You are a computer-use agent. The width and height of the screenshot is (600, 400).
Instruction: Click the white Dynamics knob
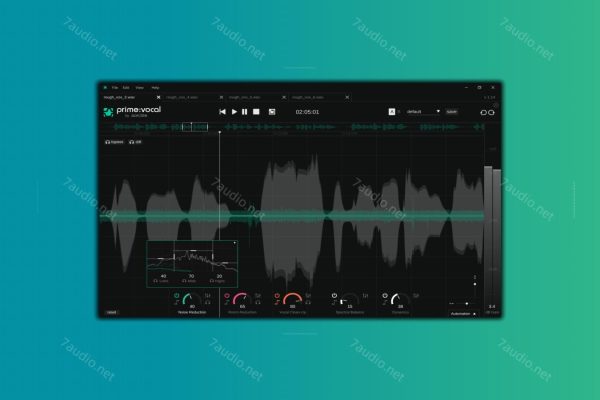400,299
